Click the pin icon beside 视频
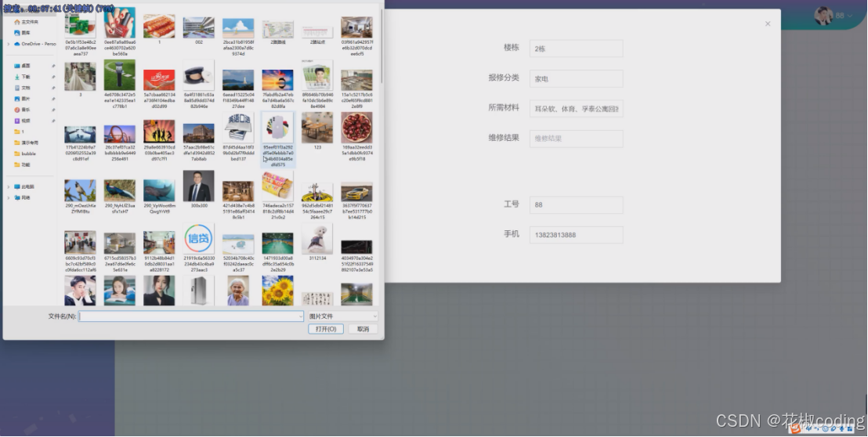The height and width of the screenshot is (437, 868). click(x=53, y=121)
